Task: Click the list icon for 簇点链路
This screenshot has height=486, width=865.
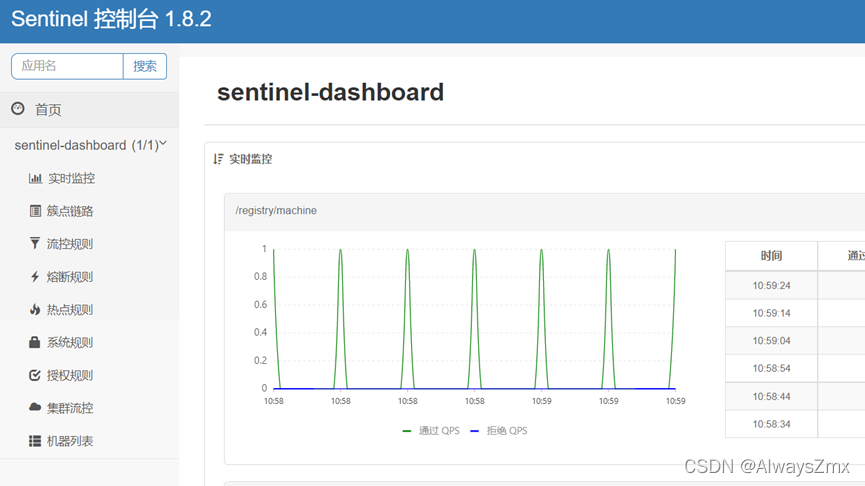Action: click(x=35, y=211)
